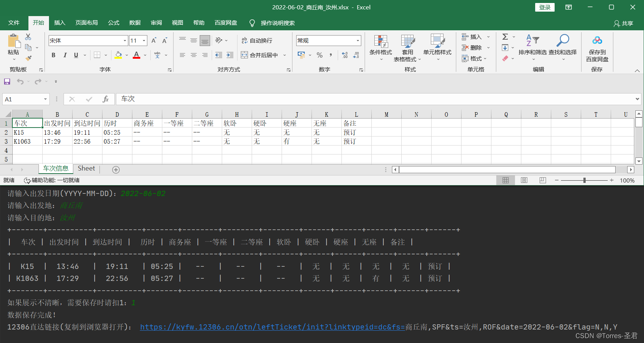
Task: Select cell containing K1063
Action: click(x=27, y=141)
